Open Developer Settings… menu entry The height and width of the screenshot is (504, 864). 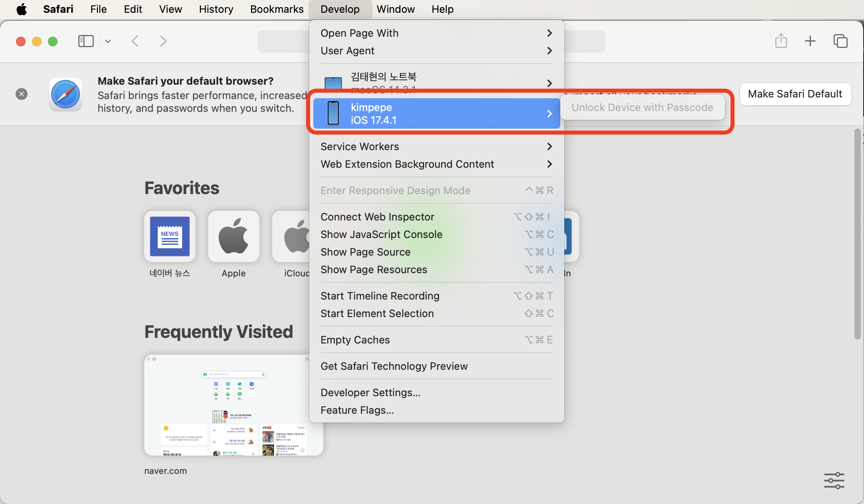coord(370,393)
